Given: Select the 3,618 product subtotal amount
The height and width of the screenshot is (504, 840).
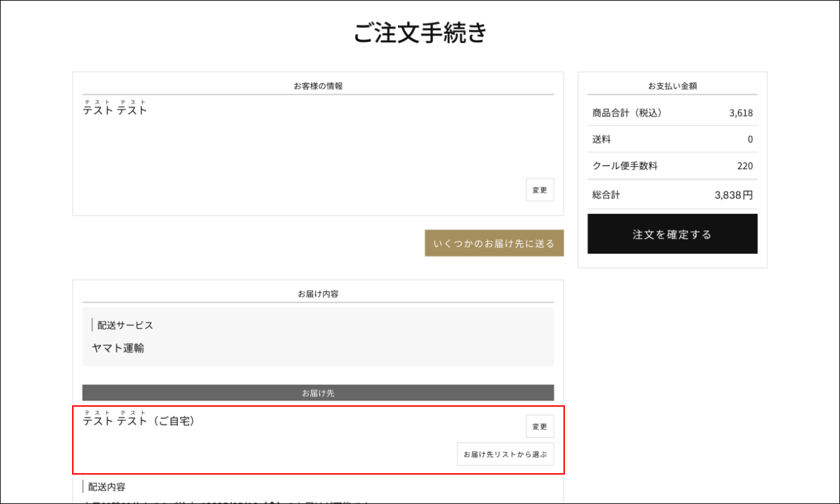Looking at the screenshot, I should coord(741,113).
